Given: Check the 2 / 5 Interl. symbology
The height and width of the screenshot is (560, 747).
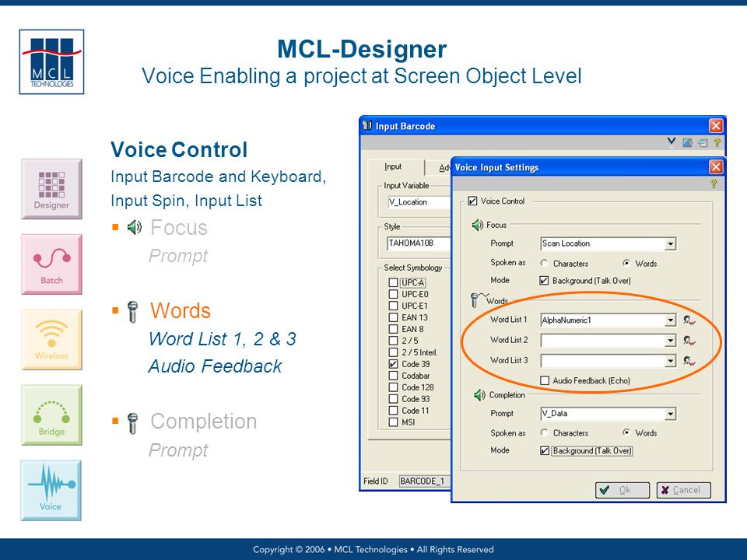Looking at the screenshot, I should coord(393,352).
